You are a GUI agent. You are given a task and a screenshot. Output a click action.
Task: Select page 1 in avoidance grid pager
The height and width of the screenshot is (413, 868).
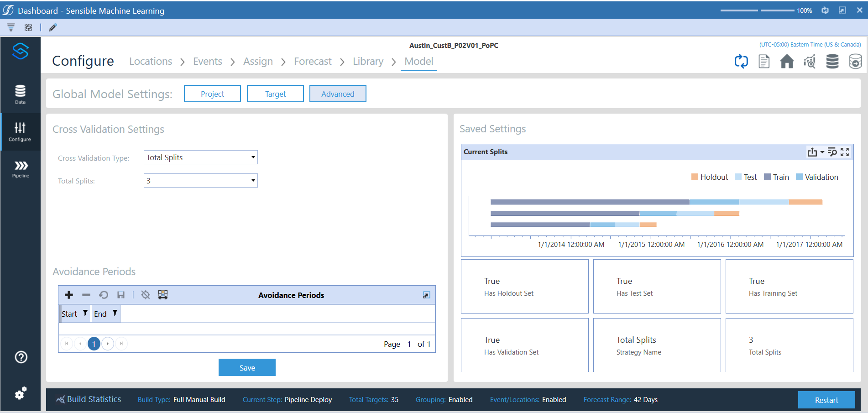point(94,344)
